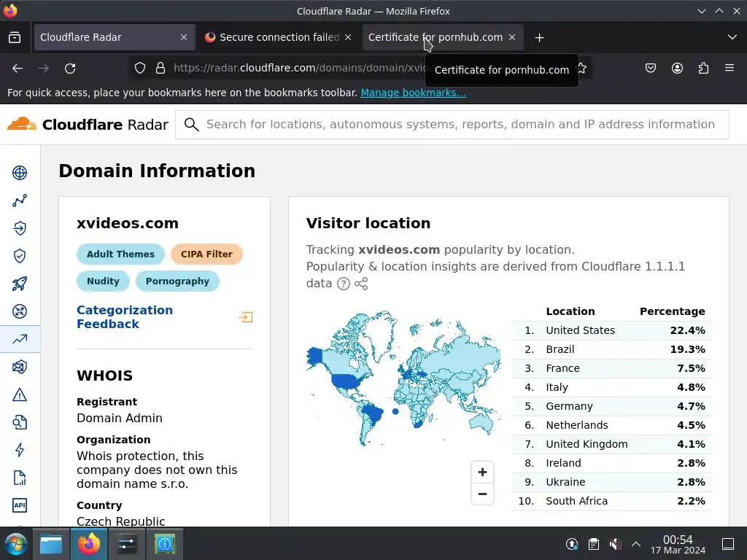Click the muted volume tray icon
Screen dimensions: 747x560
[x=615, y=544]
